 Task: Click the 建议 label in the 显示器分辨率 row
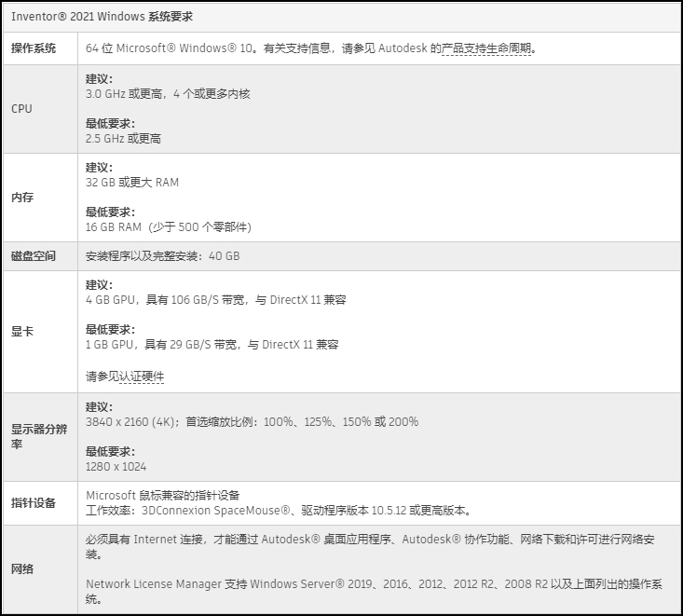(x=99, y=407)
